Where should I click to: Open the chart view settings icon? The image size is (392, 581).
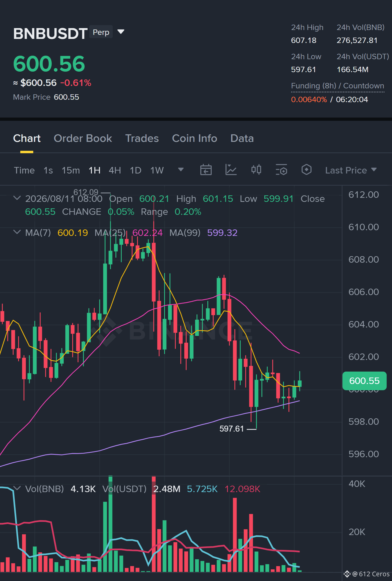[281, 170]
